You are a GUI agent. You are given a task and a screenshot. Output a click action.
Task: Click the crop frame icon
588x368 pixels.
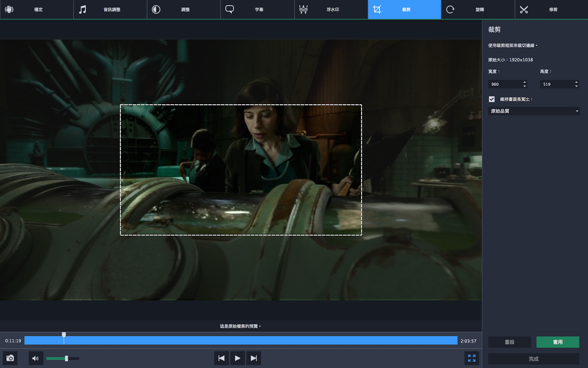[x=377, y=9]
